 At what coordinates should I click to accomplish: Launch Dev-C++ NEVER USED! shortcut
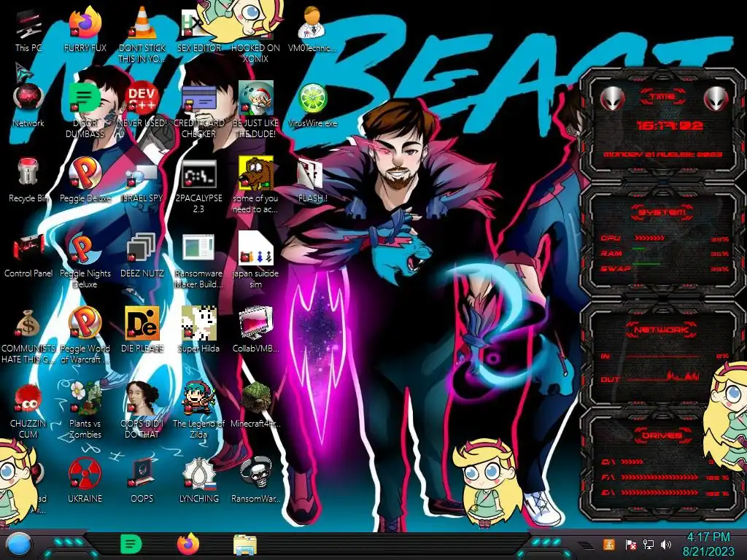point(142,105)
